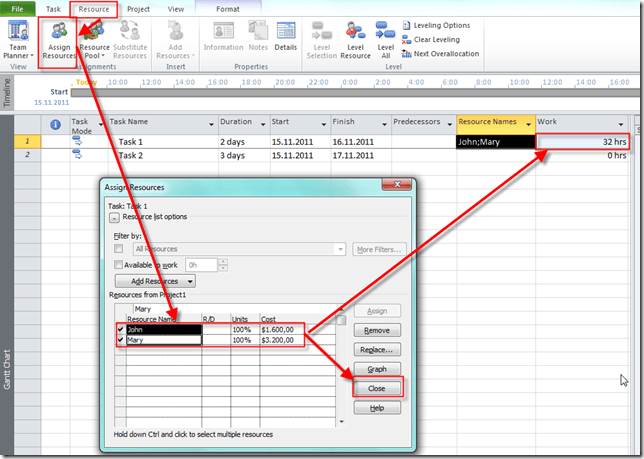Open Leveling Options
644x459 pixels.
435,25
